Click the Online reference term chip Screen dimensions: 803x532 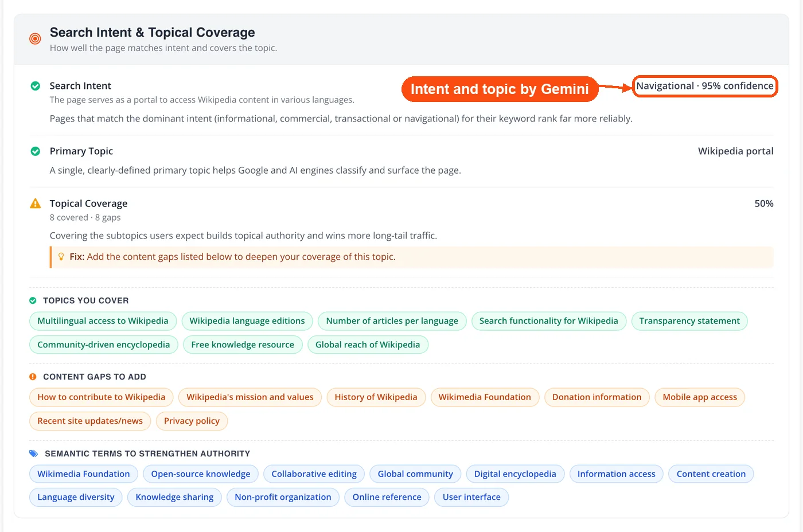click(387, 497)
